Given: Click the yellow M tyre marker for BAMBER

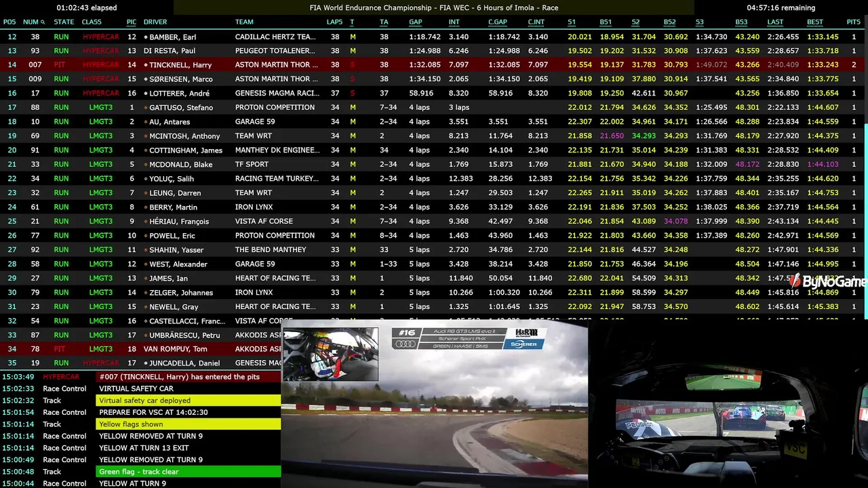Looking at the screenshot, I should coord(353,37).
